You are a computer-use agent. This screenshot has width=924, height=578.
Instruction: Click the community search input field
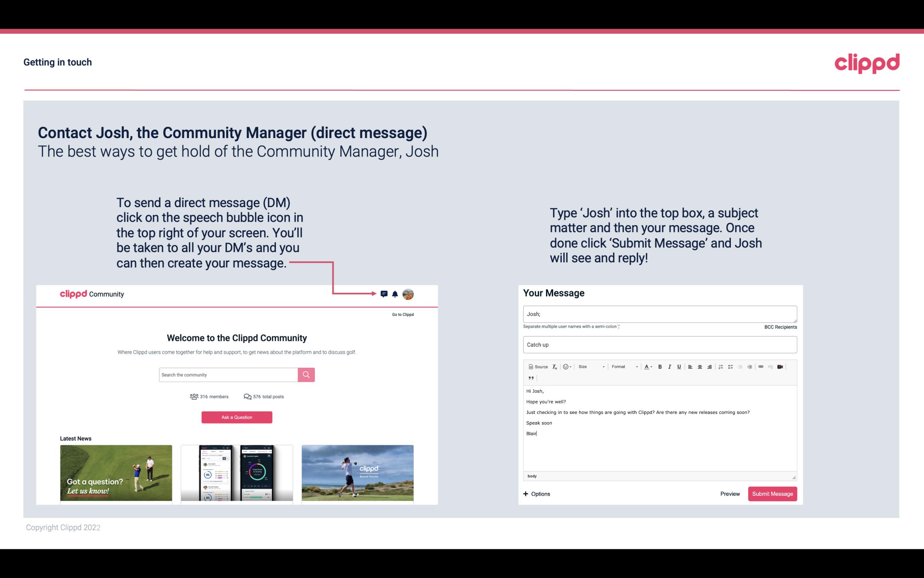pyautogui.click(x=228, y=374)
